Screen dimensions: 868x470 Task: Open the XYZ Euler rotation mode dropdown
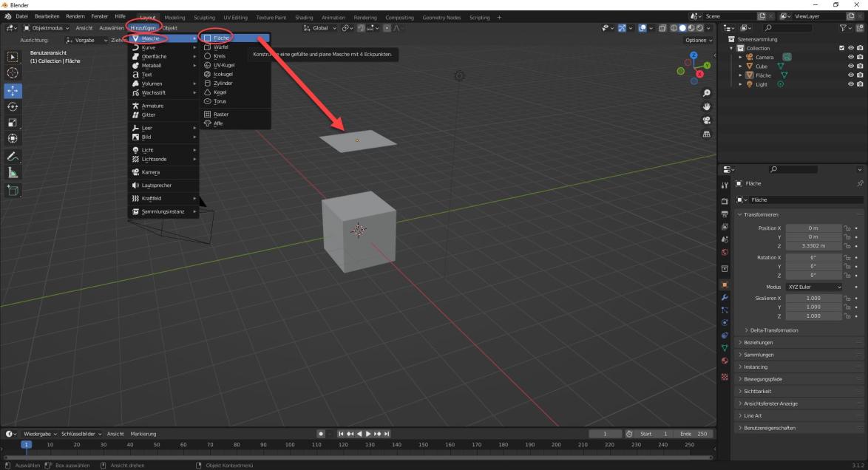pyautogui.click(x=814, y=287)
